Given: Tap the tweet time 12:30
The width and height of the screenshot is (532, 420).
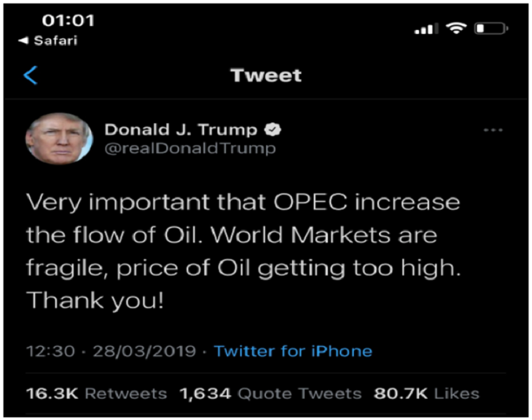Looking at the screenshot, I should tap(50, 351).
